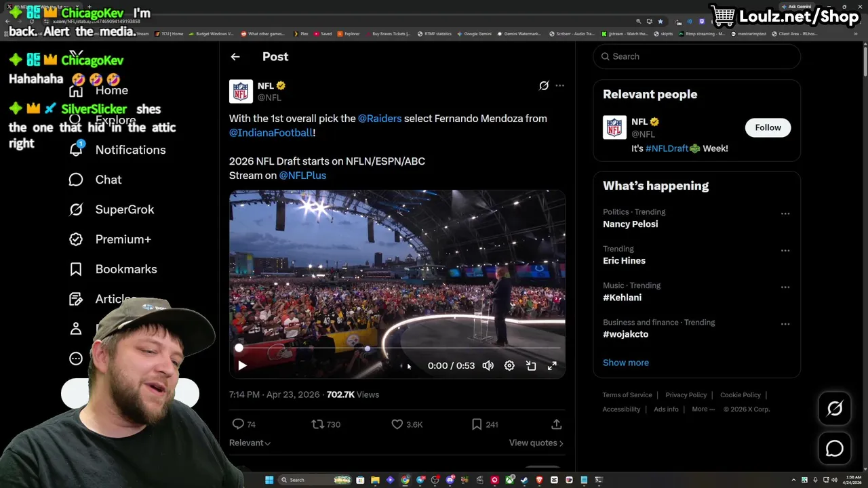Open the Plex bookmark in bookmarks bar
868x488 pixels.
(300, 34)
